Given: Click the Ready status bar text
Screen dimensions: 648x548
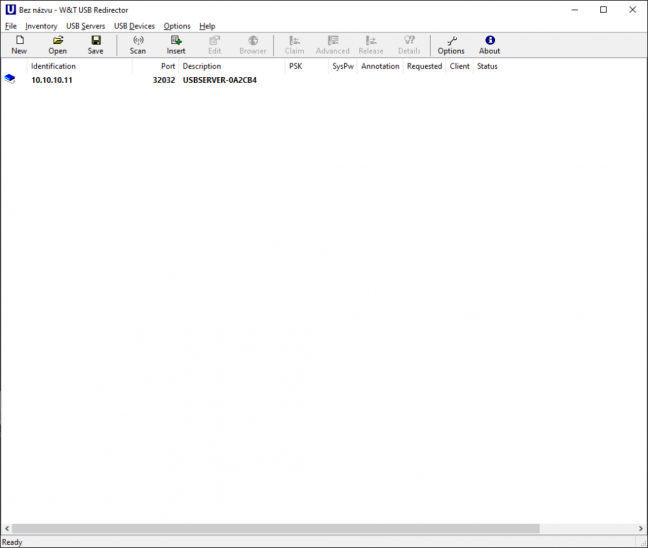Looking at the screenshot, I should coord(12,542).
